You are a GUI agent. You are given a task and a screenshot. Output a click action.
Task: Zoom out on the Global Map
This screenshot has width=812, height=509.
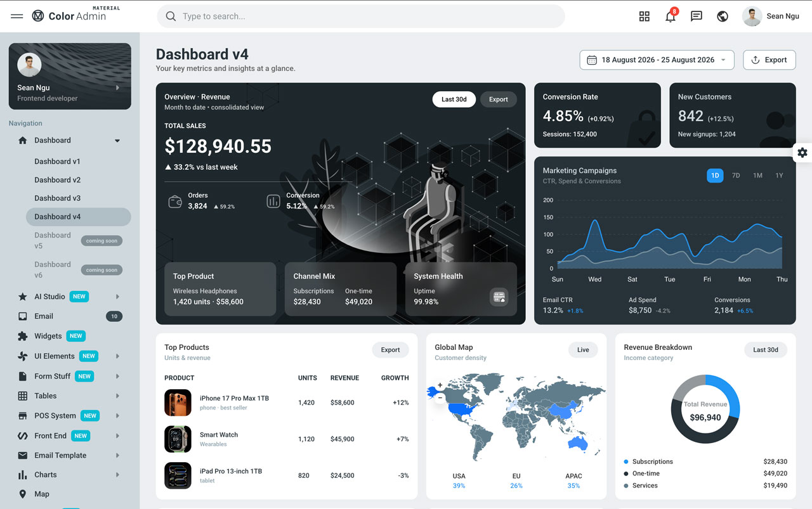(x=440, y=398)
